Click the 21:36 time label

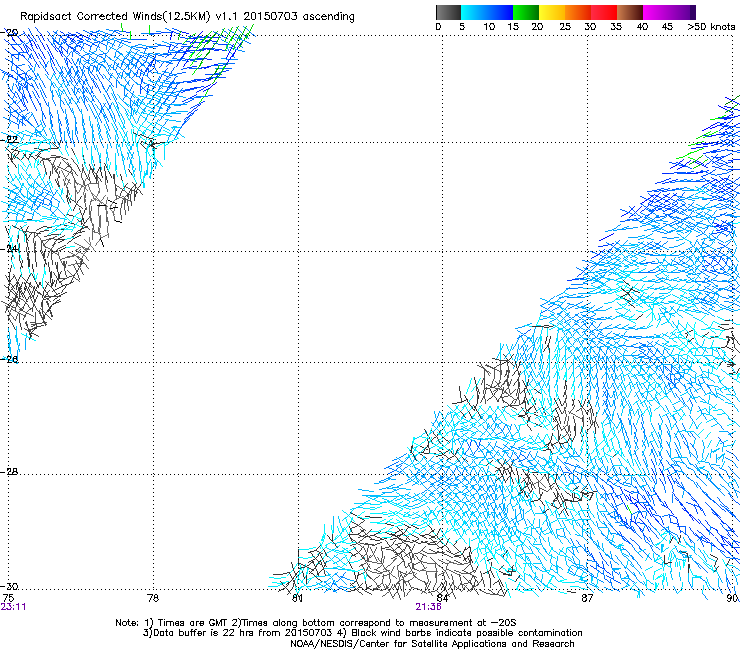click(x=429, y=607)
